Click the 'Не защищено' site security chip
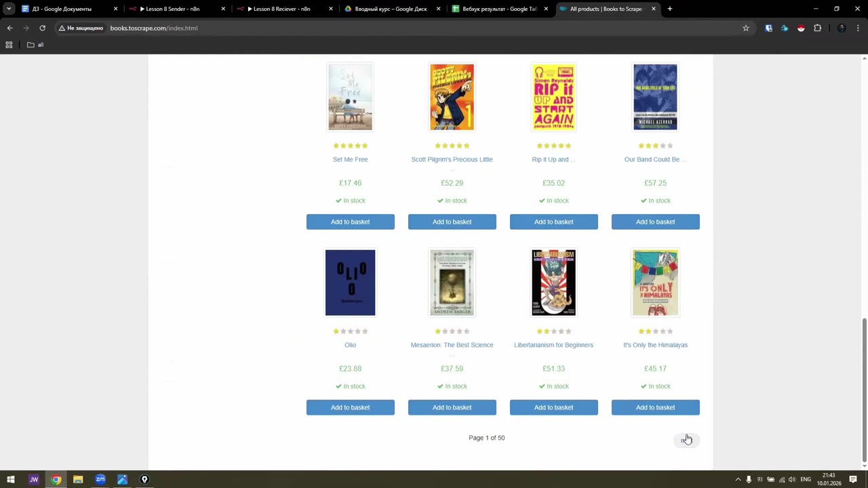868x488 pixels. coord(81,28)
